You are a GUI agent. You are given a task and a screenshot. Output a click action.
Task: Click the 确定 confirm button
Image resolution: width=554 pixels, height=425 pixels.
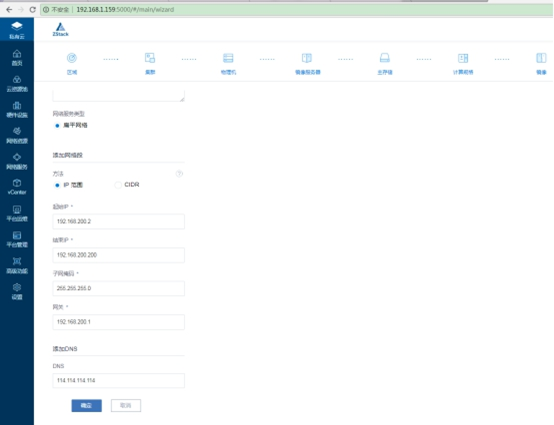point(87,406)
